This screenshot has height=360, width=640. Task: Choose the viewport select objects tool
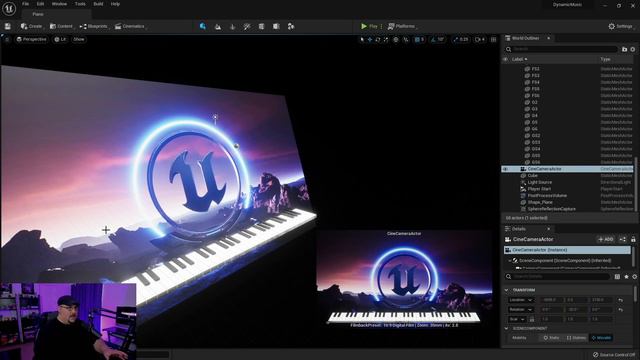tap(362, 40)
